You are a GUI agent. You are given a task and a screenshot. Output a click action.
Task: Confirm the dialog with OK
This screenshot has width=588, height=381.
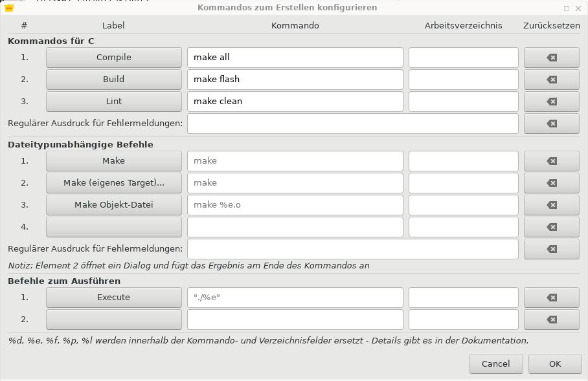pyautogui.click(x=554, y=364)
